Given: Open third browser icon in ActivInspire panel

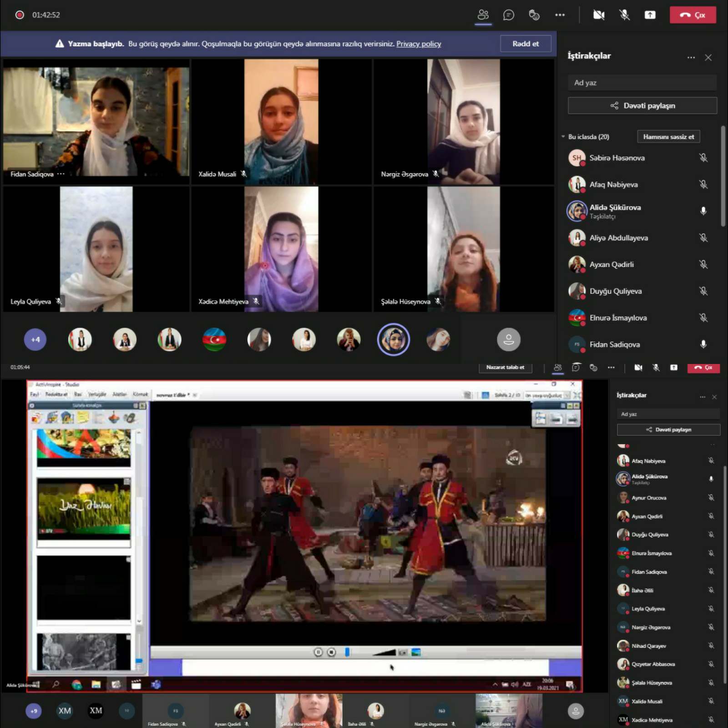Looking at the screenshot, I should (x=67, y=417).
